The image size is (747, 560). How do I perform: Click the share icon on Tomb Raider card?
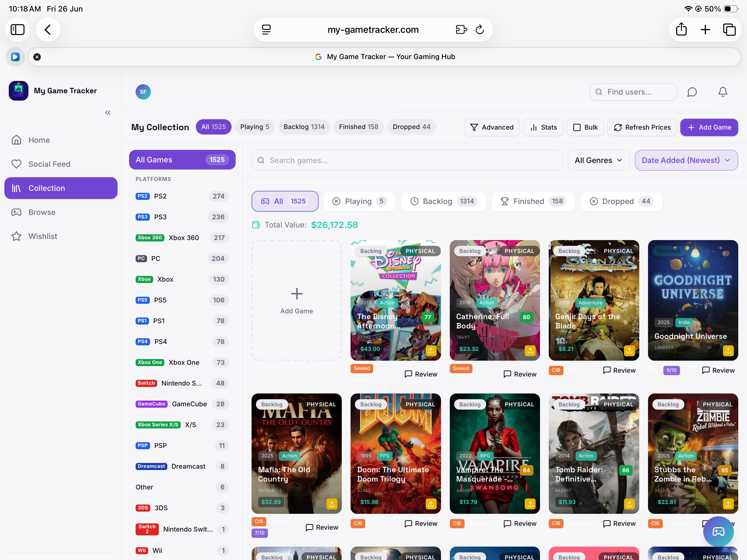click(x=629, y=504)
